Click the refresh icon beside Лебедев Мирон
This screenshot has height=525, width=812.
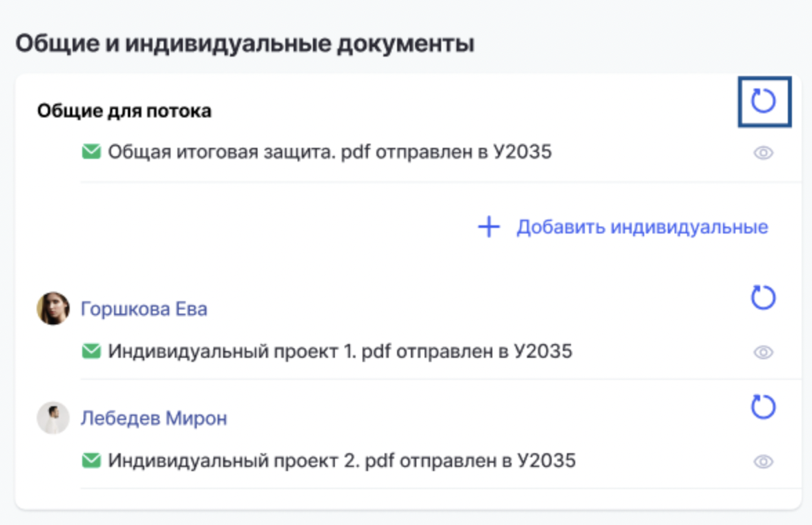[x=764, y=407]
